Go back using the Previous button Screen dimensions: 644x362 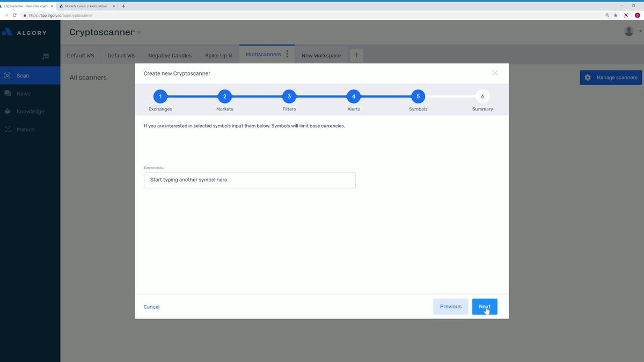tap(450, 306)
